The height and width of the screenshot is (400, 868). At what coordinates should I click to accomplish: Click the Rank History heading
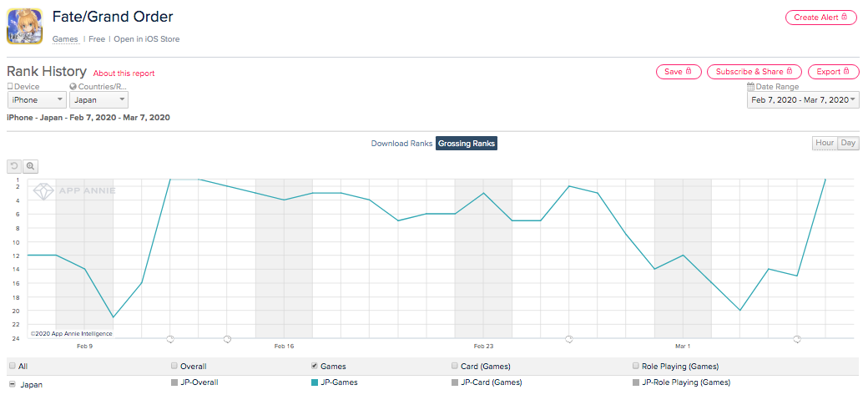47,72
